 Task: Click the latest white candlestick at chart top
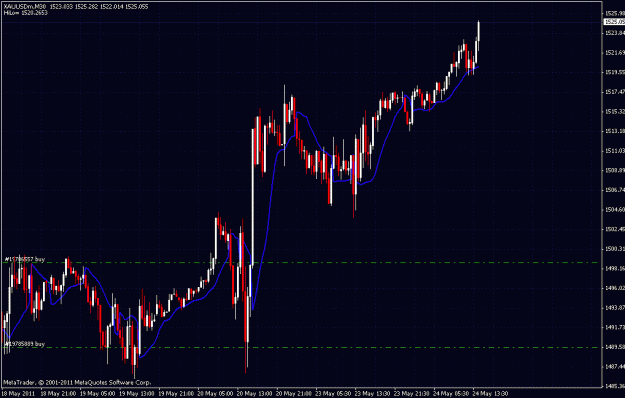(x=478, y=31)
